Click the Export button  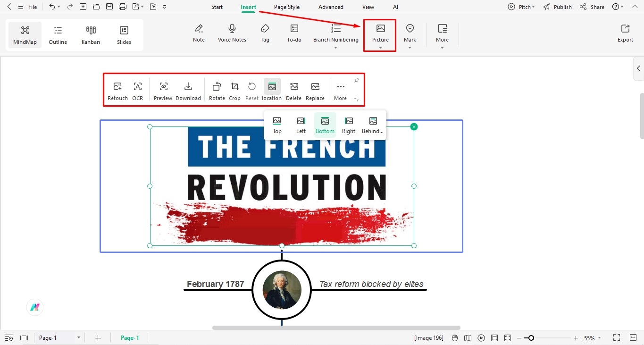click(625, 33)
